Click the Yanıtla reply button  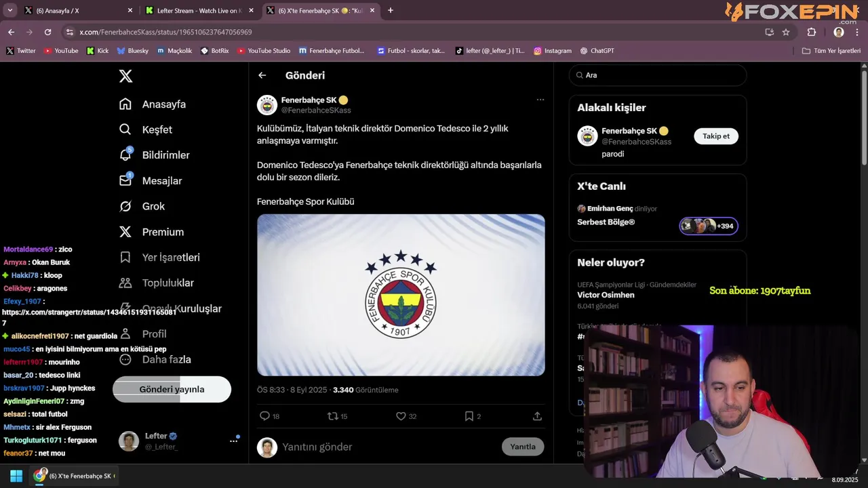pos(523,447)
